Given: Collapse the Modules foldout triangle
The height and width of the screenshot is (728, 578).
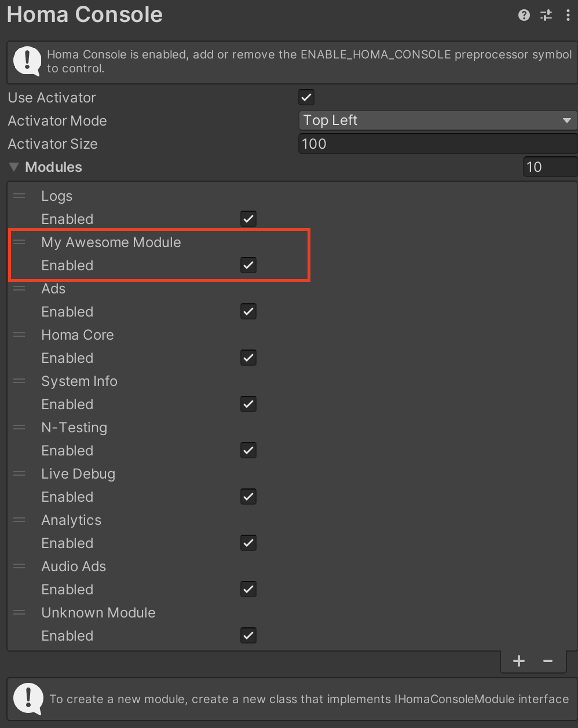Looking at the screenshot, I should pyautogui.click(x=14, y=167).
